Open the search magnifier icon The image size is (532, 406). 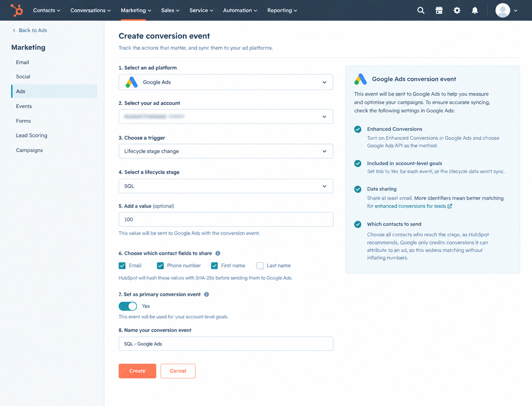pos(421,10)
